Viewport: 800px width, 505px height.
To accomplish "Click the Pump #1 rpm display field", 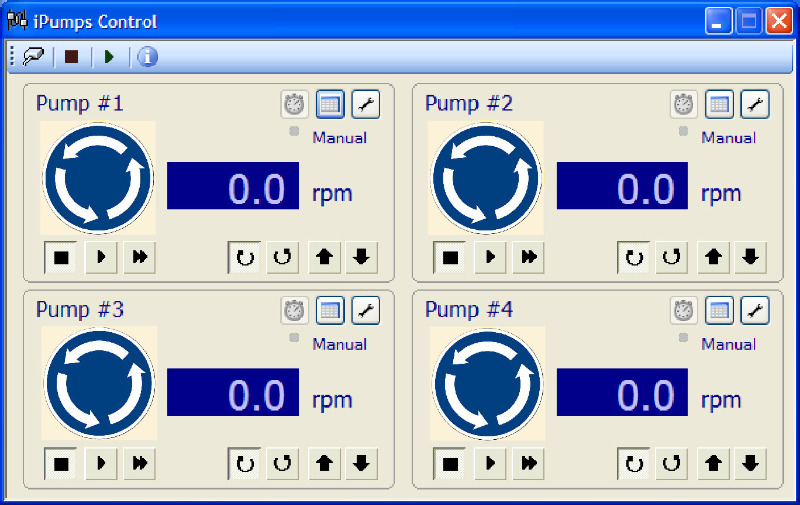I will (x=232, y=186).
